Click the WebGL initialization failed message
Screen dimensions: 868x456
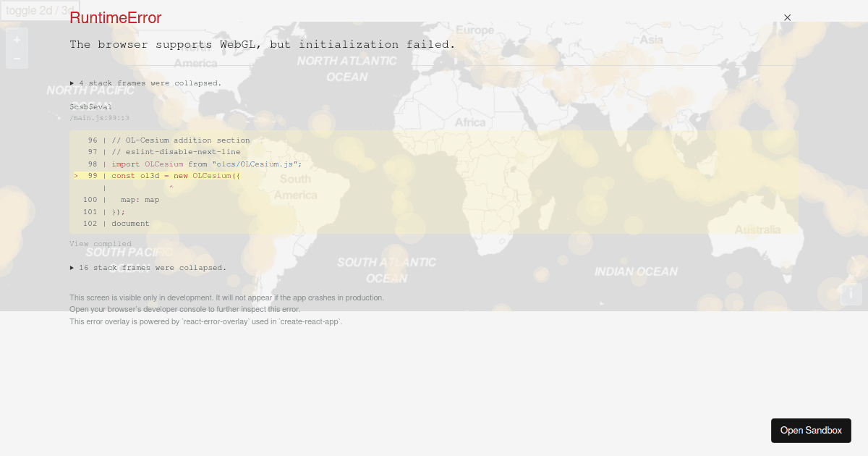261,44
